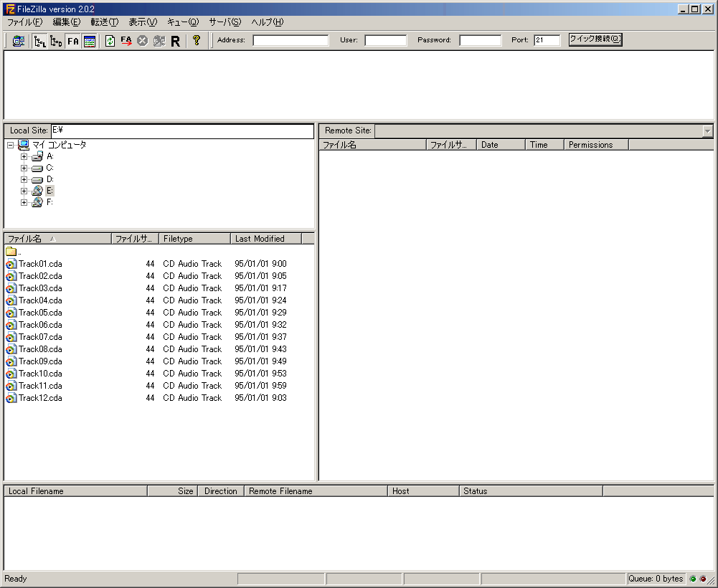Sort local list by Last Modified column
Screen dimensions: 718x588
(266, 239)
